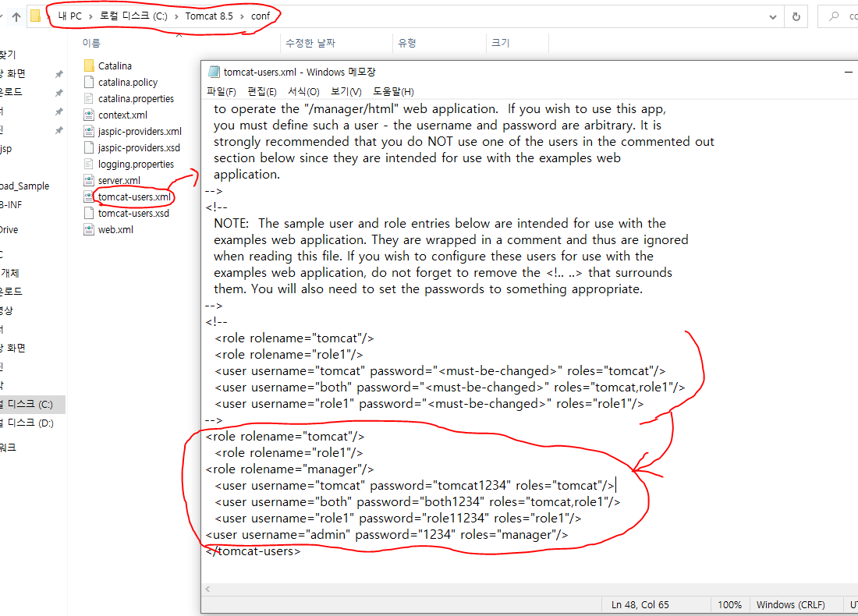Expand the chevron after 내 PC breadcrumb
This screenshot has height=616, width=858.
point(90,17)
